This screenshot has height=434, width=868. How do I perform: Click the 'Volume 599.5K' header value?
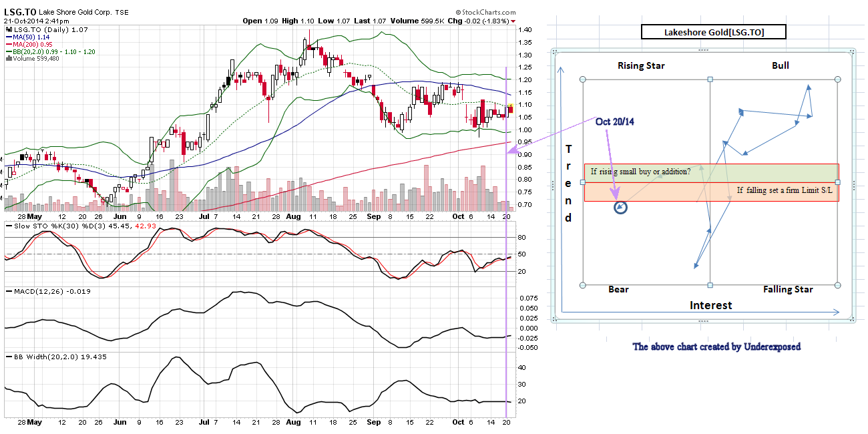pyautogui.click(x=418, y=21)
